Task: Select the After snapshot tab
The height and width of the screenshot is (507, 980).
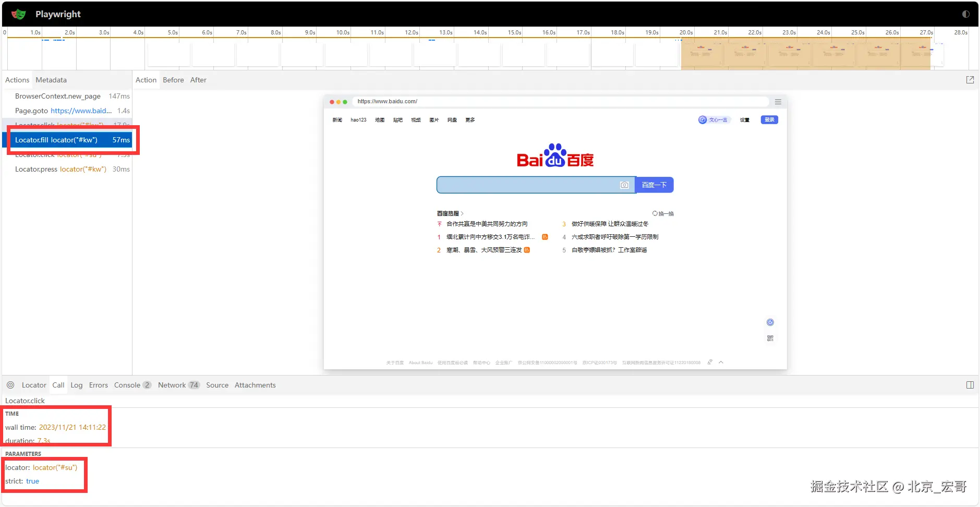Action: pyautogui.click(x=198, y=80)
